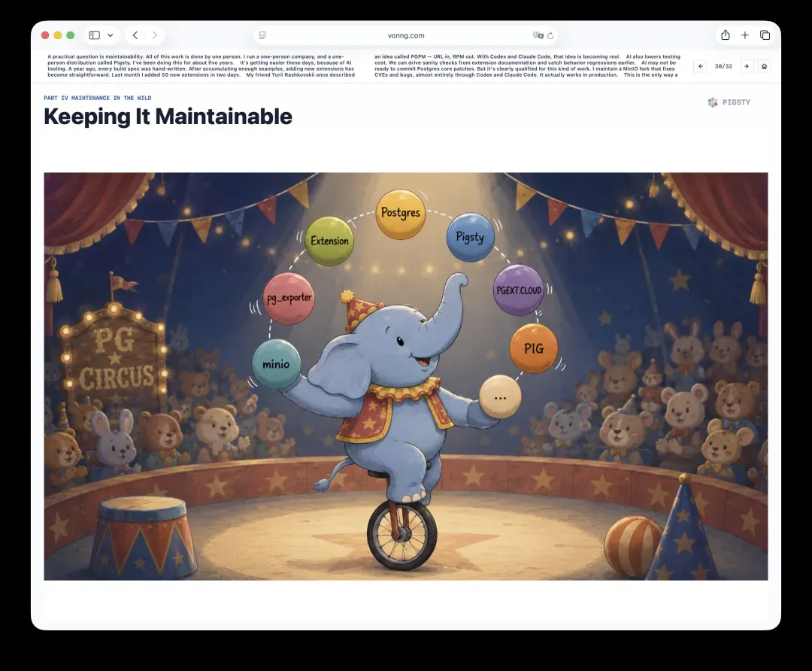Toggle the Safari sidebar
812x671 pixels.
coord(94,35)
